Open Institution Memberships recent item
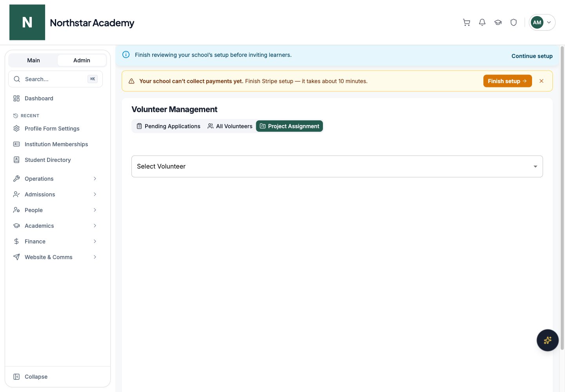565x392 pixels. click(55, 144)
